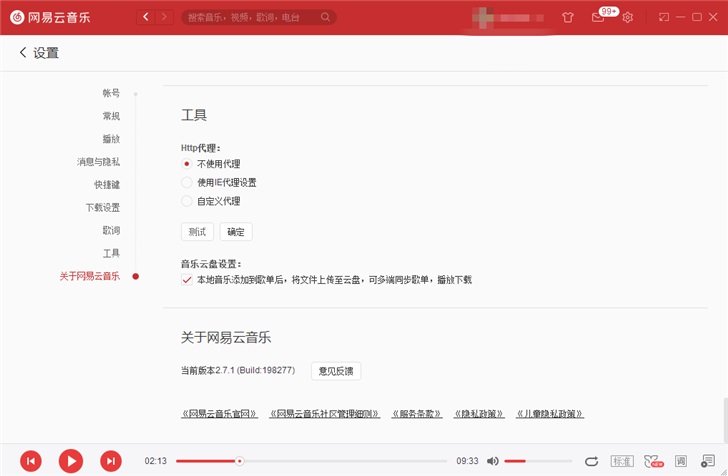
Task: Open the listen-together icon with NEW badge
Action: click(x=653, y=461)
